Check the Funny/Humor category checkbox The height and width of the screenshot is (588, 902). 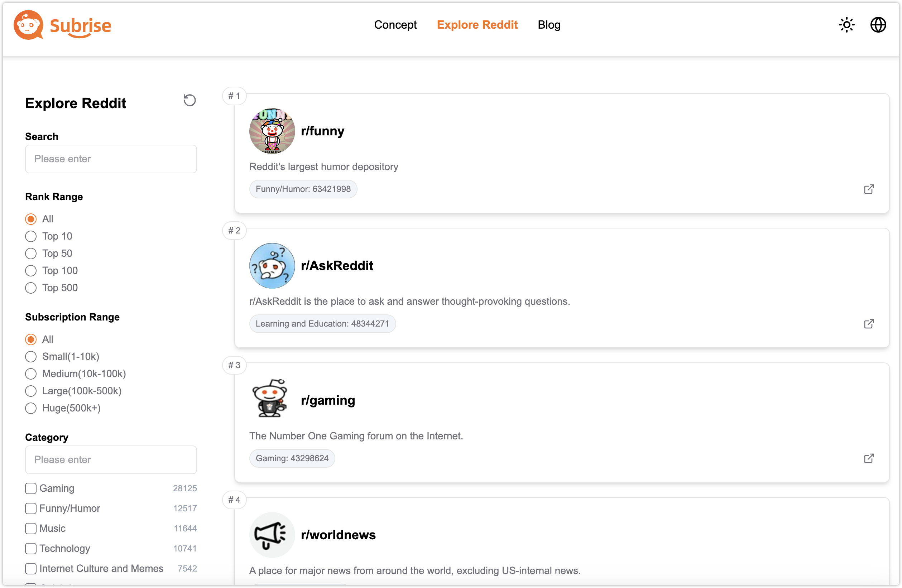click(31, 508)
